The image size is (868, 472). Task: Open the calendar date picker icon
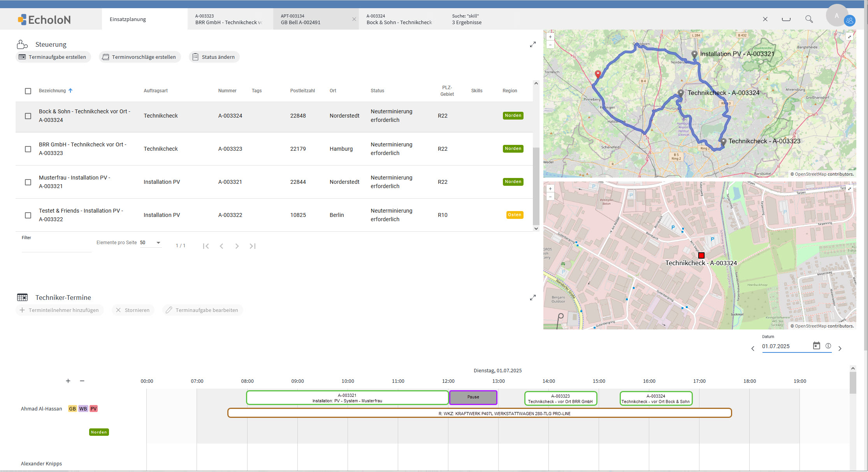point(816,346)
